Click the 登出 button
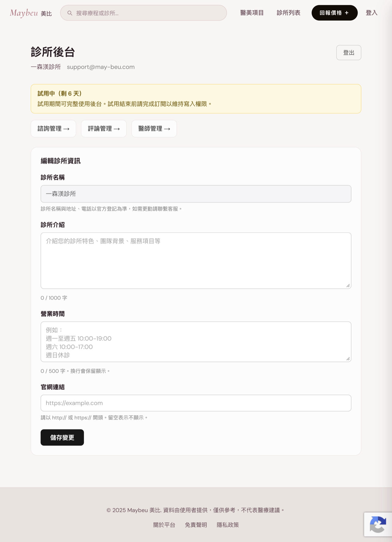 click(349, 53)
